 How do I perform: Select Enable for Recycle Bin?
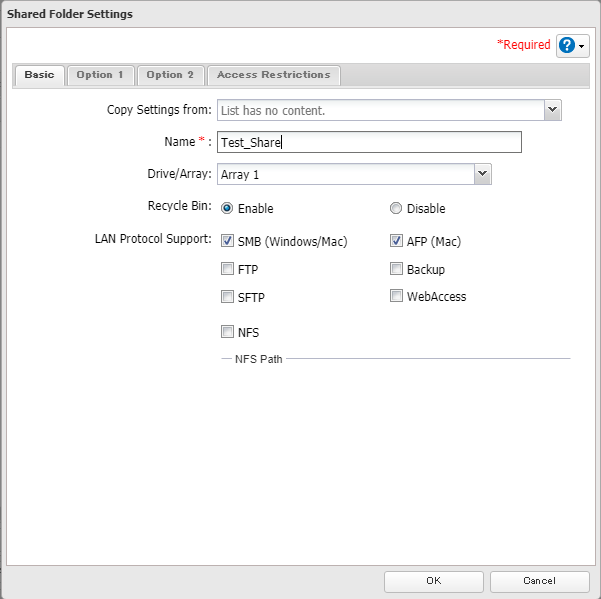click(227, 208)
